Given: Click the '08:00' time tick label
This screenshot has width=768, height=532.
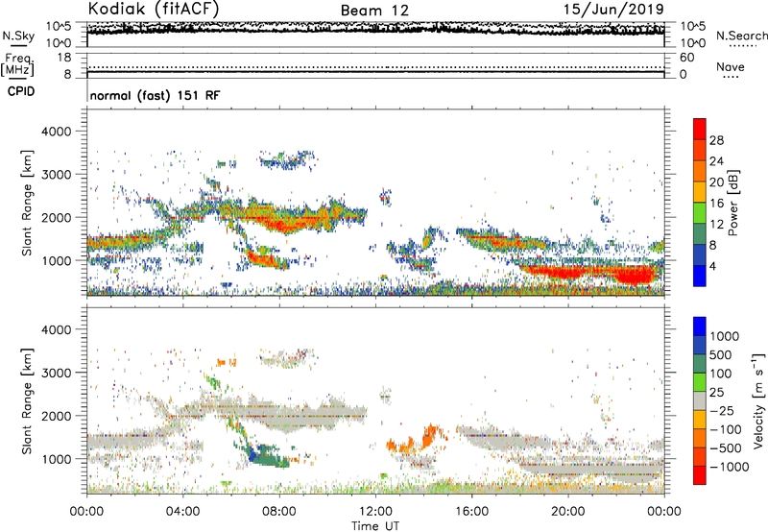Looking at the screenshot, I should (x=279, y=512).
